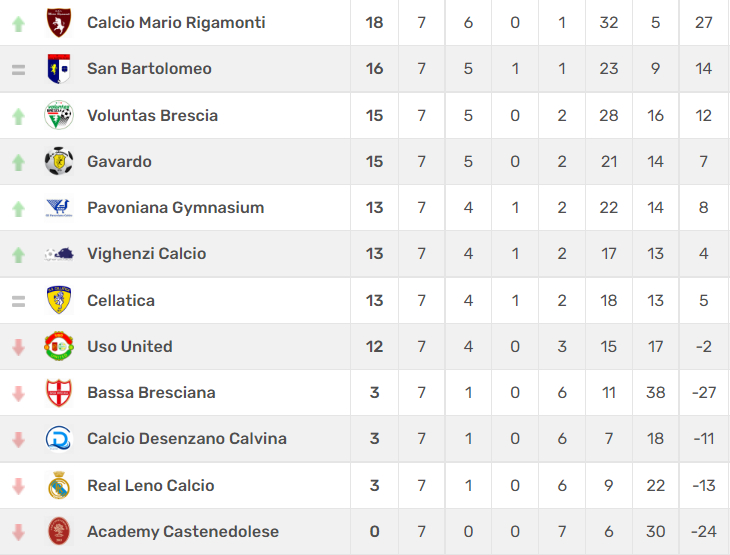Click the green up arrow beside Gavardo
The height and width of the screenshot is (555, 730).
pos(18,162)
